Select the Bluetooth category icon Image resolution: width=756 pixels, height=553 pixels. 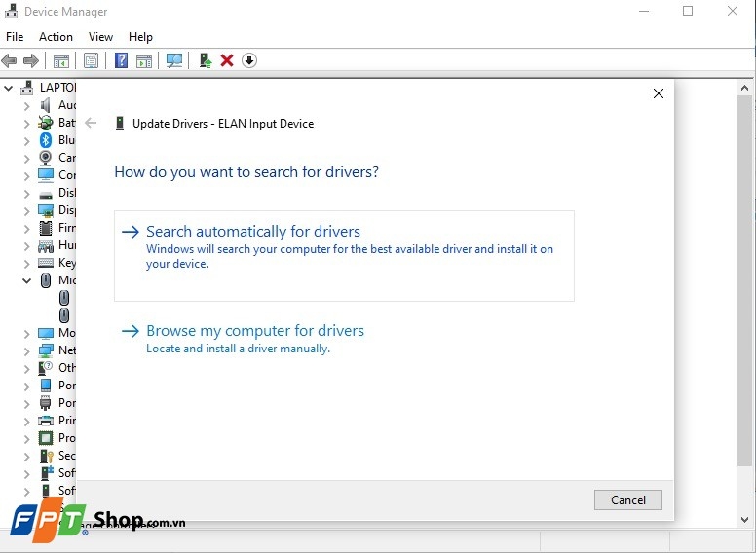pos(46,139)
